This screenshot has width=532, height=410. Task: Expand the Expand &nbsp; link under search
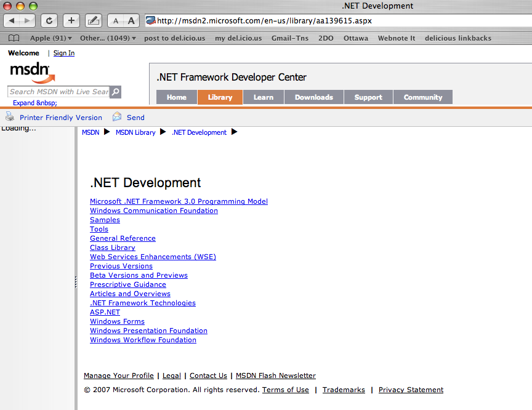click(35, 103)
